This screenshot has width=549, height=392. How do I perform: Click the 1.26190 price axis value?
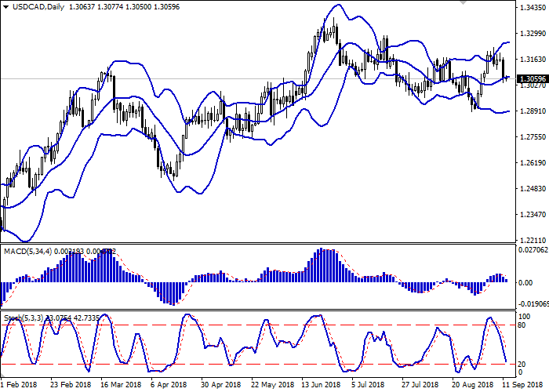[x=529, y=163]
